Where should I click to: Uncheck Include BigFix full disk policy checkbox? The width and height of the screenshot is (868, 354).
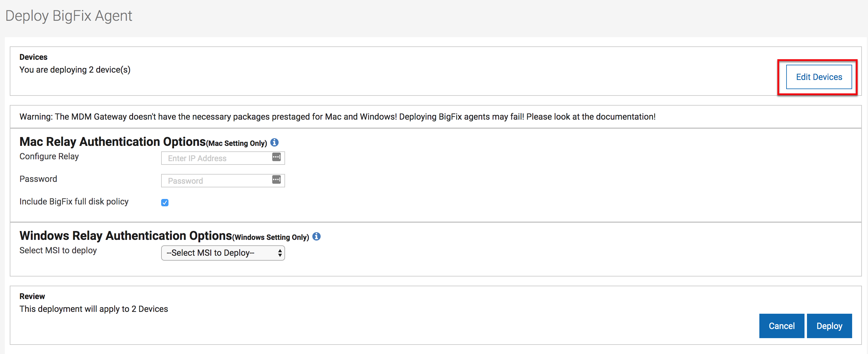pos(165,202)
